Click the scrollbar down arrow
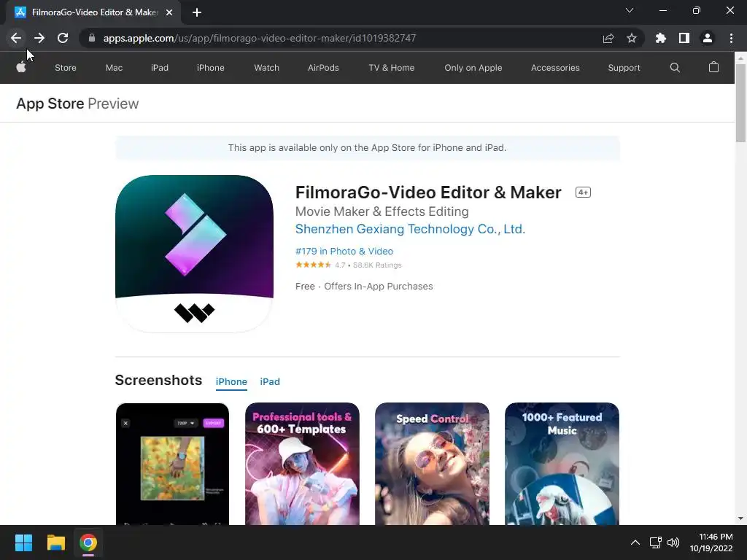This screenshot has width=747, height=560. (740, 518)
